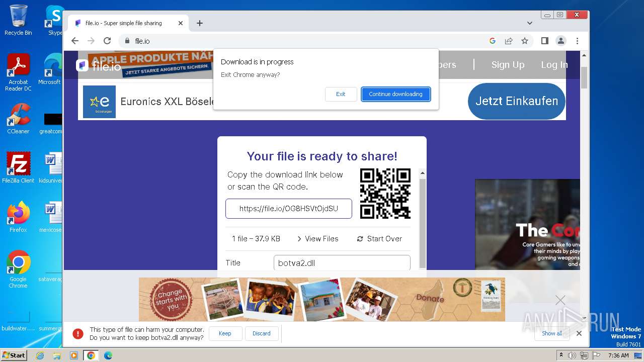Open Firefox desktop icon

coord(18,217)
